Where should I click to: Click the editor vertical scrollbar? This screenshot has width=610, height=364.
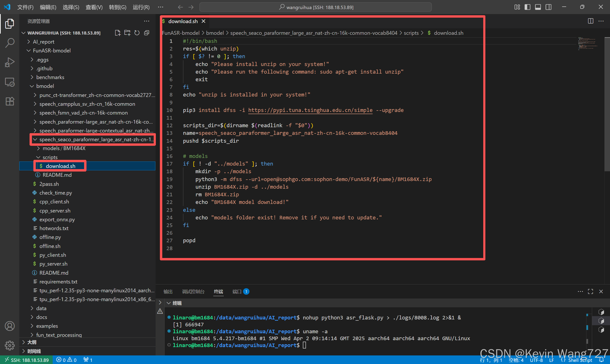(x=607, y=104)
